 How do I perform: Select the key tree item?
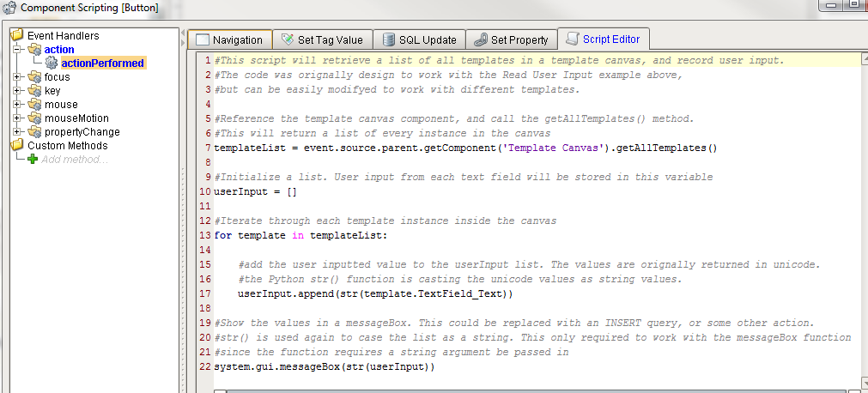(x=52, y=91)
